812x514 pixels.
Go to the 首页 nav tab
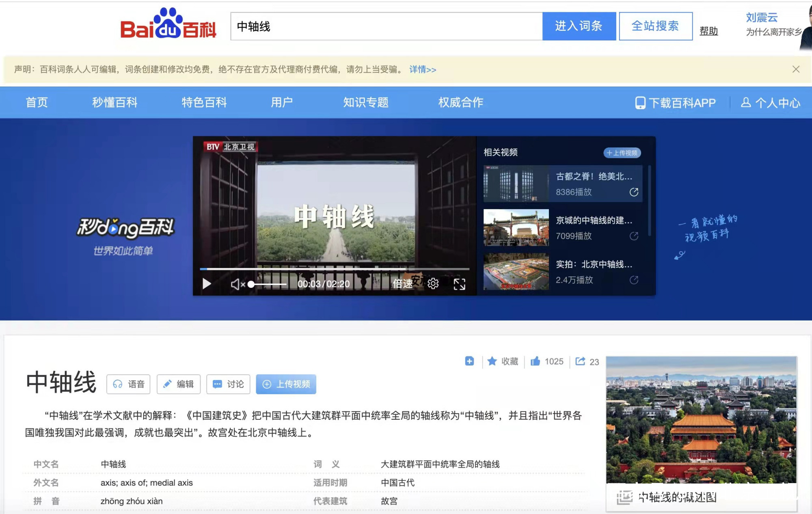[37, 102]
